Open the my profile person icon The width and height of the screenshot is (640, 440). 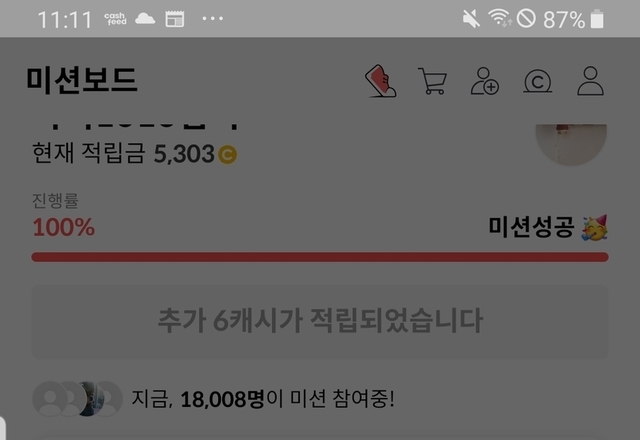pyautogui.click(x=590, y=81)
